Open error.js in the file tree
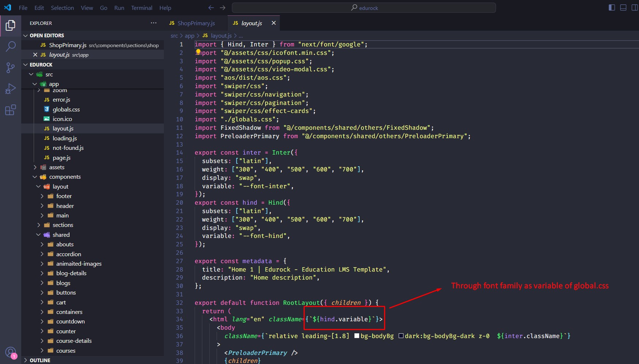Screen dimensions: 639x364 point(93,100)
